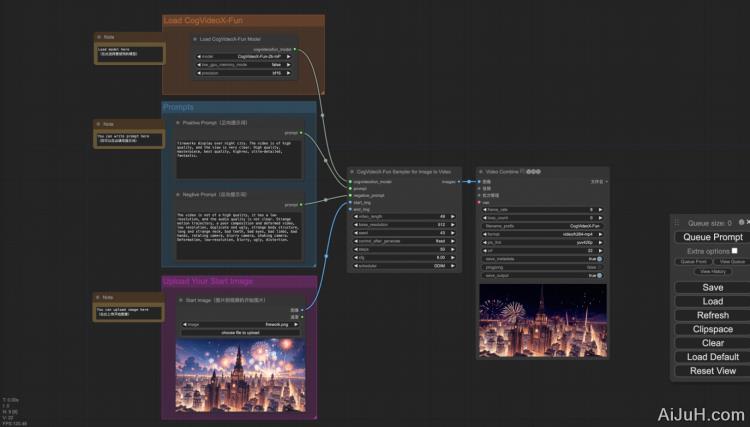Collapse the Load CogVideoX-Fun Model node dot

[x=196, y=39]
